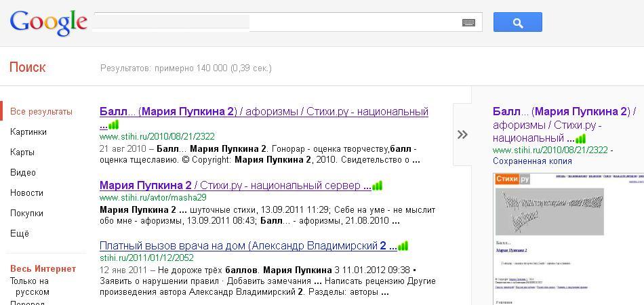This screenshot has height=305, width=644.
Task: Click the stihi.ru page preview thumbnail
Action: tap(568, 237)
